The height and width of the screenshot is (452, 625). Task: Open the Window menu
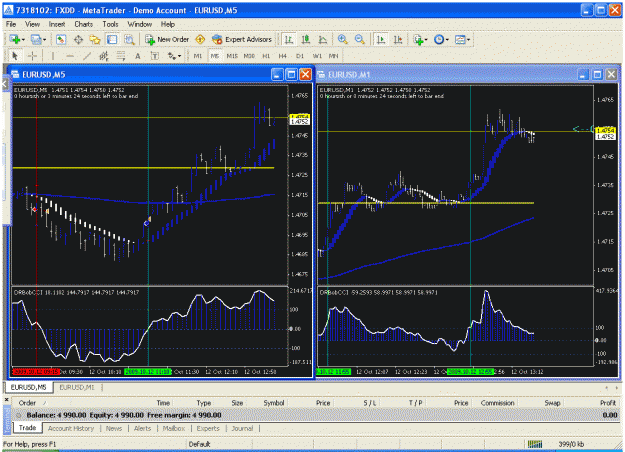coord(140,24)
